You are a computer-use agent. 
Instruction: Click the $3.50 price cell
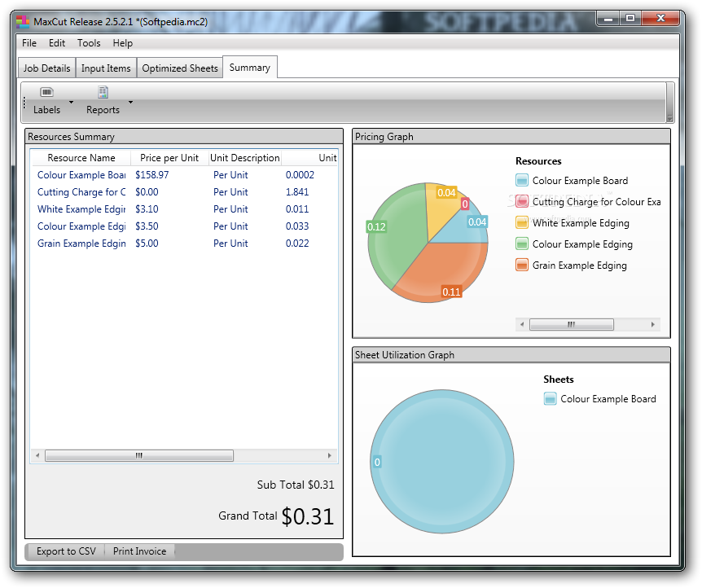point(147,226)
